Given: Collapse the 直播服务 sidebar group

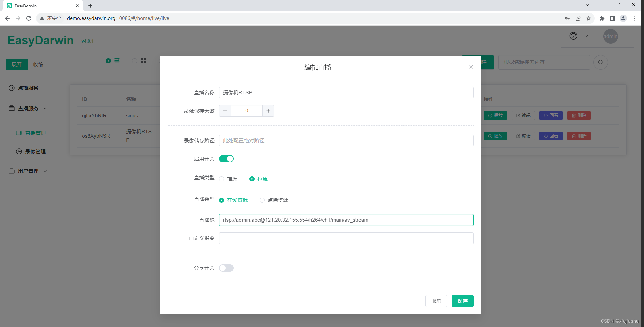Looking at the screenshot, I should pos(28,109).
